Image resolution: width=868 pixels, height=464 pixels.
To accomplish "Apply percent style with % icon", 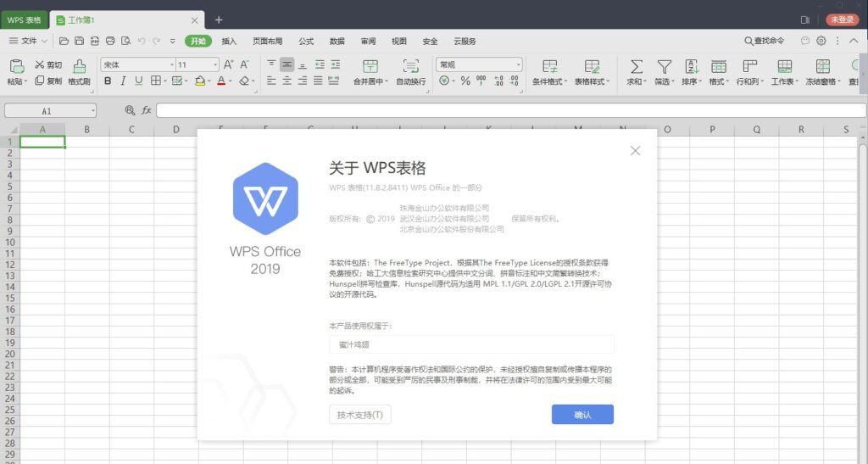I will pyautogui.click(x=465, y=81).
